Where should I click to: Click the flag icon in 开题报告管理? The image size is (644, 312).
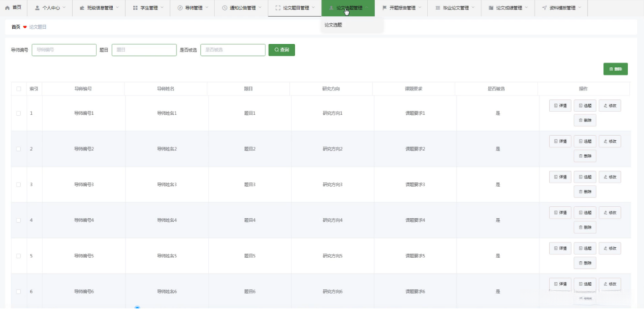384,8
